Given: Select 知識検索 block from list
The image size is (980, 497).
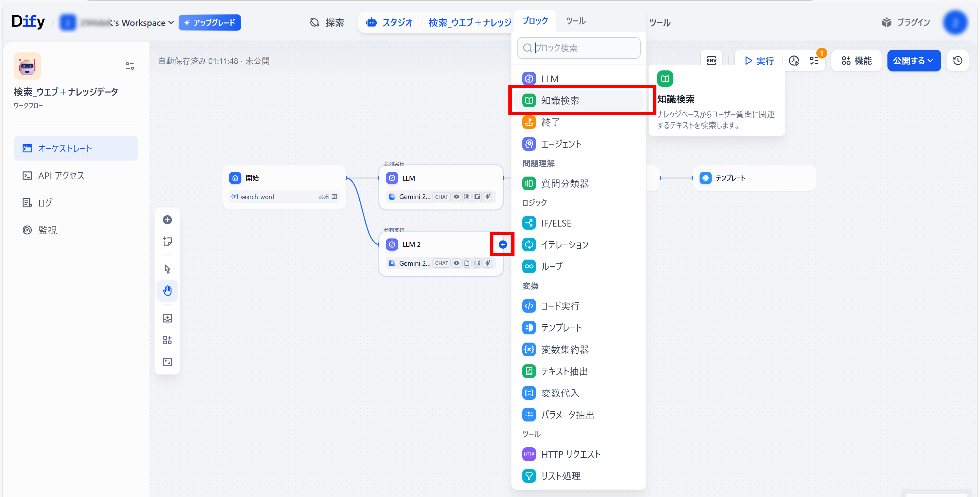Looking at the screenshot, I should click(x=560, y=100).
